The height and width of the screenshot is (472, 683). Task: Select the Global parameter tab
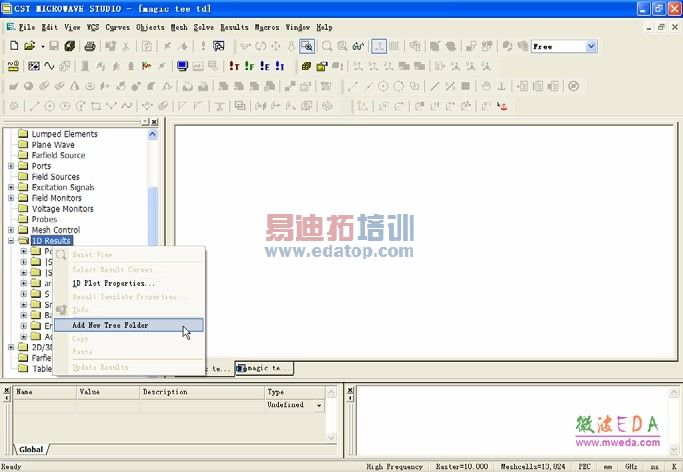click(31, 449)
